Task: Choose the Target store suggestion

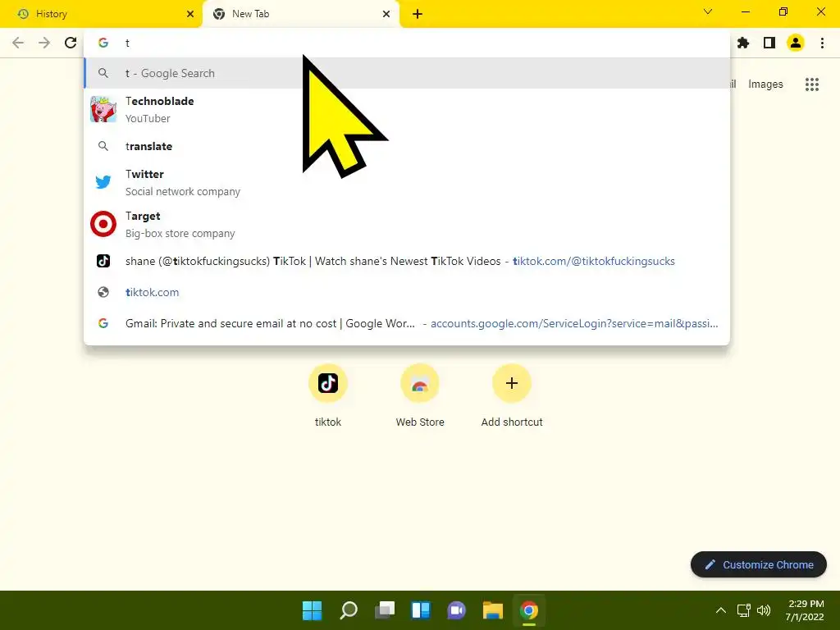Action: pyautogui.click(x=407, y=224)
